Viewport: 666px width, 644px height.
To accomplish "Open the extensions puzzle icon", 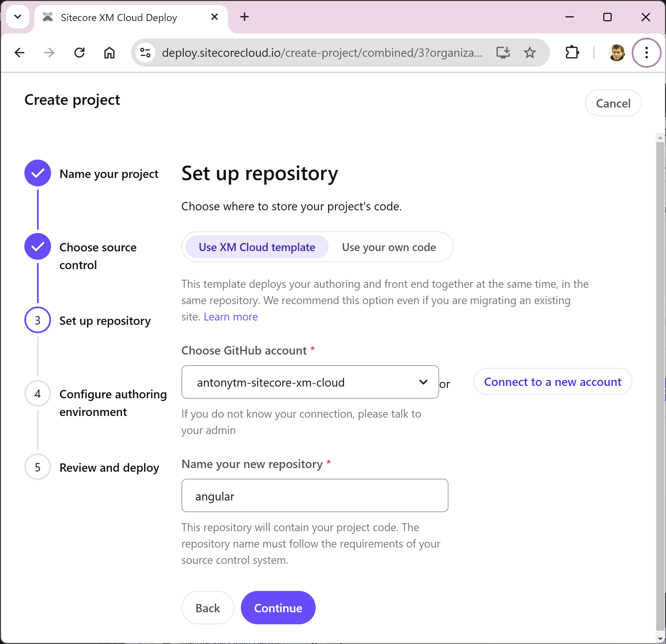I will click(x=572, y=53).
